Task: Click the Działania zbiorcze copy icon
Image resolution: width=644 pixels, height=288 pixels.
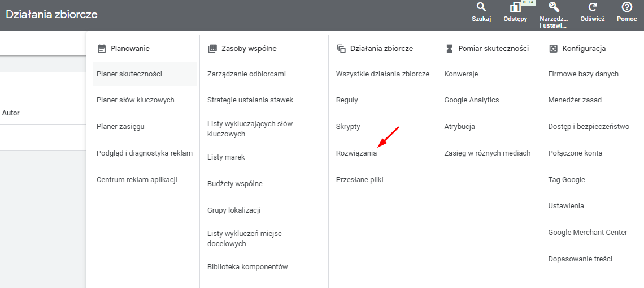Action: click(341, 49)
